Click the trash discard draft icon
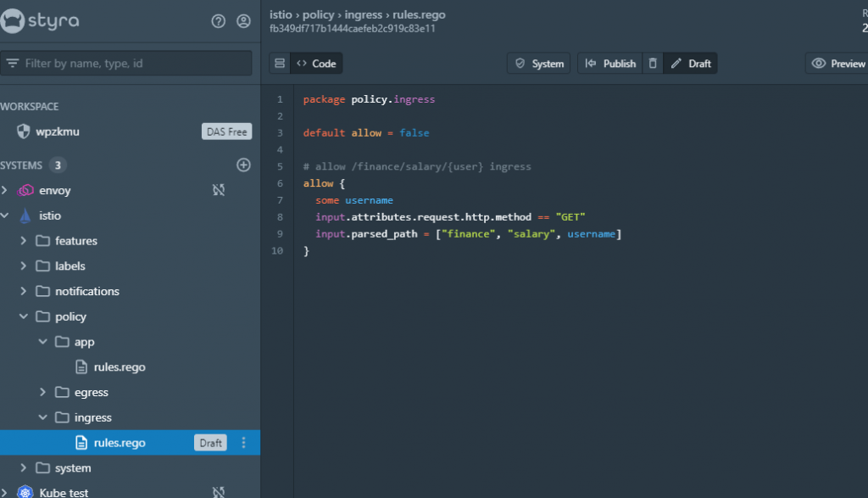The width and height of the screenshot is (868, 498). pyautogui.click(x=653, y=63)
